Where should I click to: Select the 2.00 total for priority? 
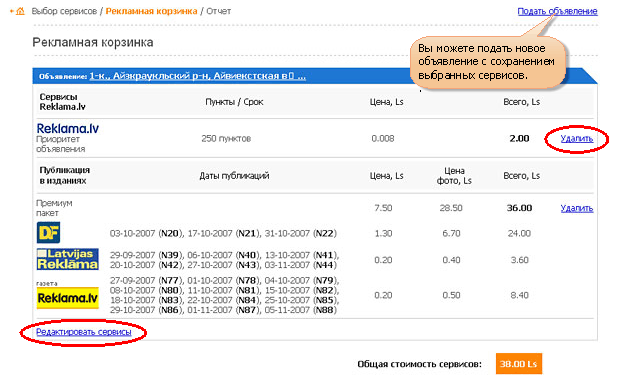pos(519,139)
